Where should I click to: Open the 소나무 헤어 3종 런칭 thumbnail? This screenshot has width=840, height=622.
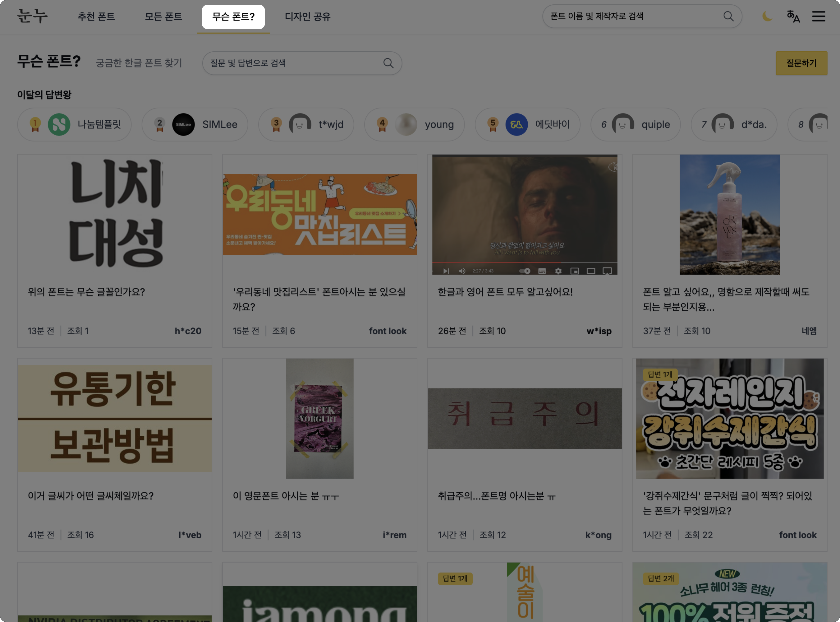coord(730,592)
